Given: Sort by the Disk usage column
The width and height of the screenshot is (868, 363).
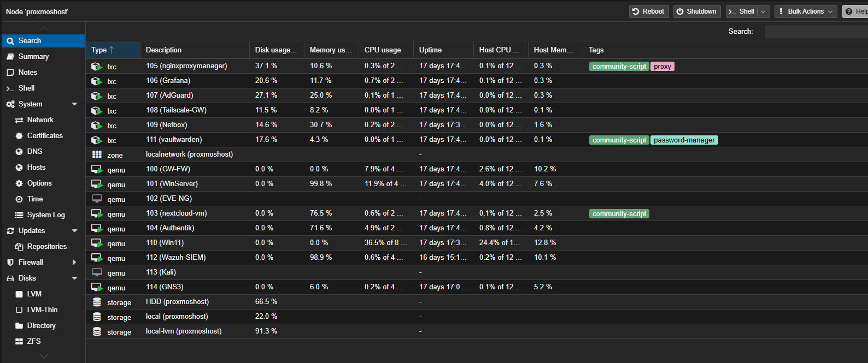Looking at the screenshot, I should (277, 50).
